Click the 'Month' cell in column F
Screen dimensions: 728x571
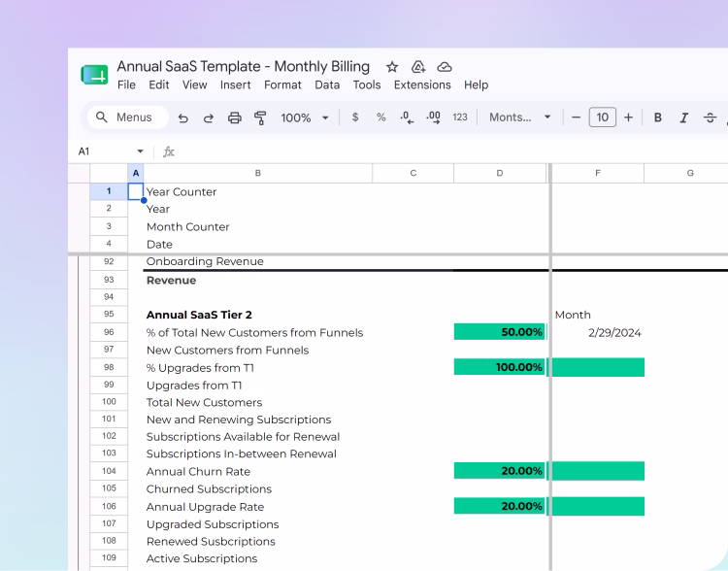coord(598,315)
